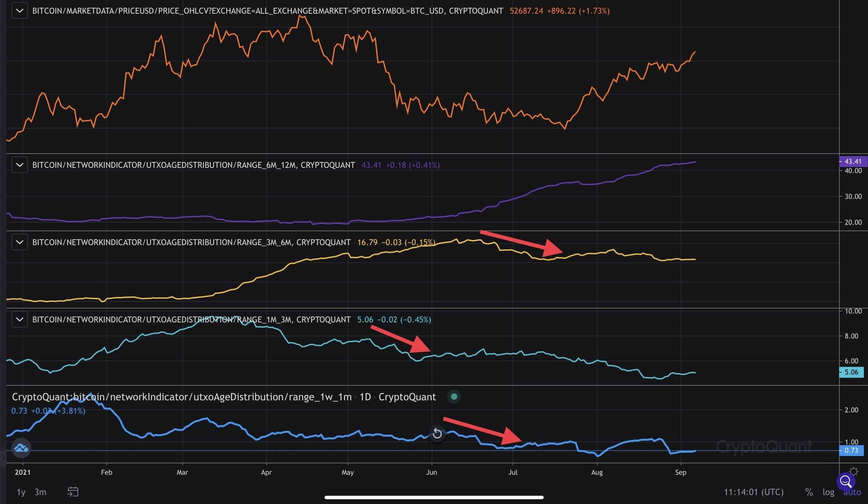The height and width of the screenshot is (504, 868).
Task: Click the May label on time axis
Action: pos(348,472)
